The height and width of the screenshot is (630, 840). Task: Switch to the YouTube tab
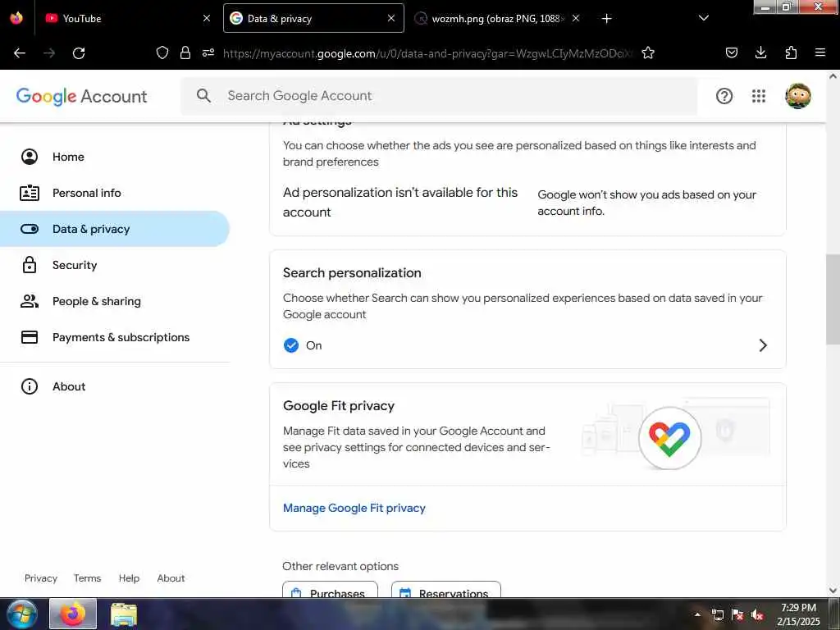pyautogui.click(x=126, y=18)
